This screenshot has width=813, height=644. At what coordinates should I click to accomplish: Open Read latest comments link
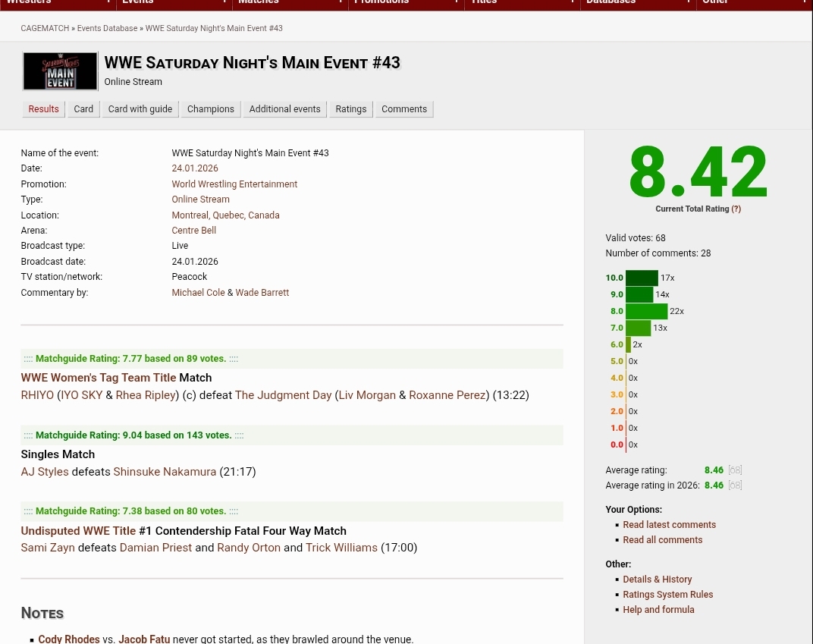pos(670,525)
